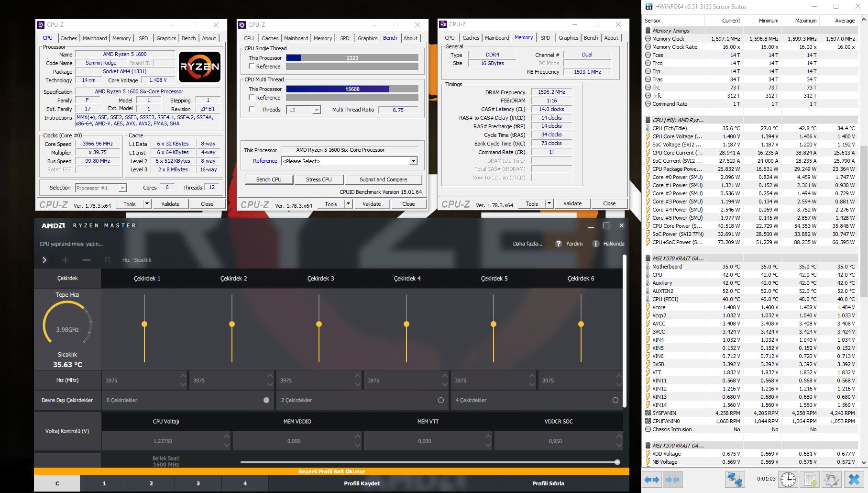This screenshot has width=868, height=493.
Task: Switch to Caches tab in CPU-Z CPU window
Action: tap(68, 38)
